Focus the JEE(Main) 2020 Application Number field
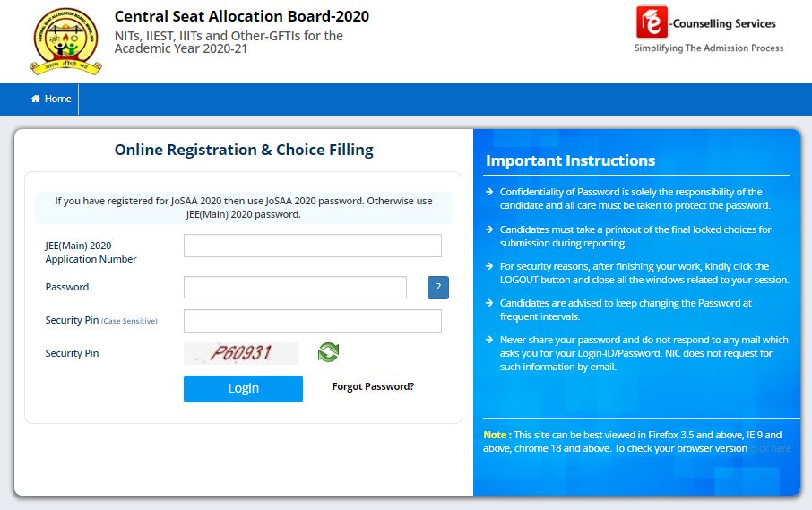Viewport: 812px width, 510px height. pyautogui.click(x=312, y=246)
